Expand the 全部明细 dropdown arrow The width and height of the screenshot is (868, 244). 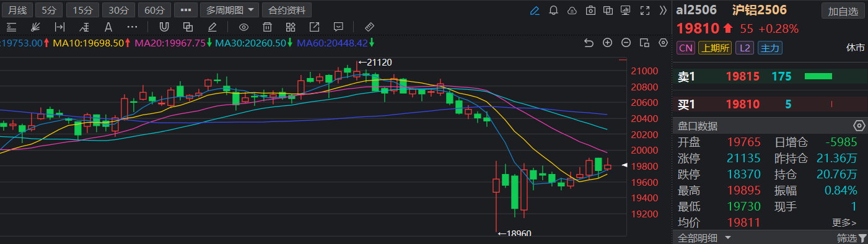728,238
